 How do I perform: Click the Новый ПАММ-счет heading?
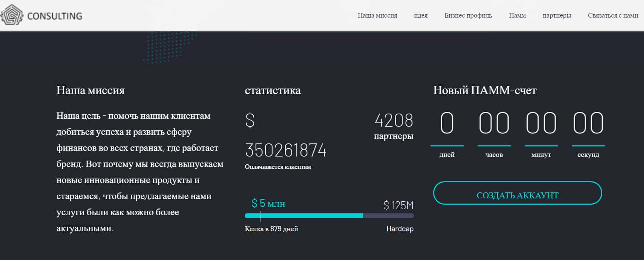[x=485, y=90]
